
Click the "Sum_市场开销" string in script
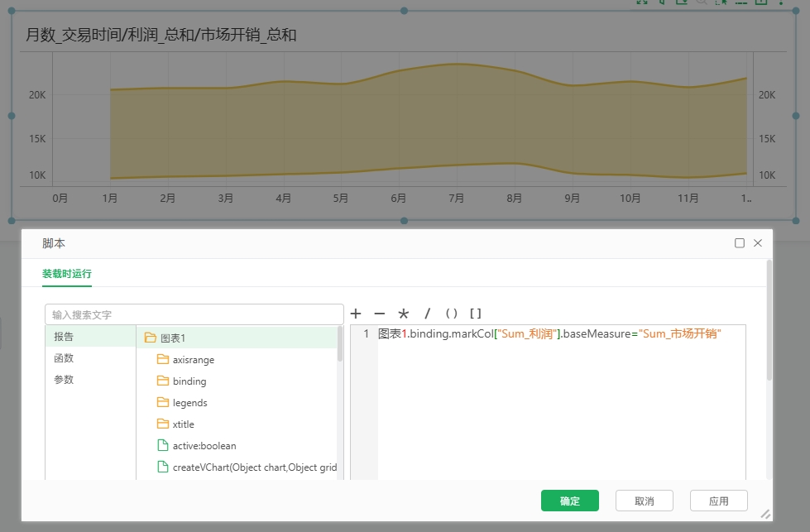click(x=680, y=333)
